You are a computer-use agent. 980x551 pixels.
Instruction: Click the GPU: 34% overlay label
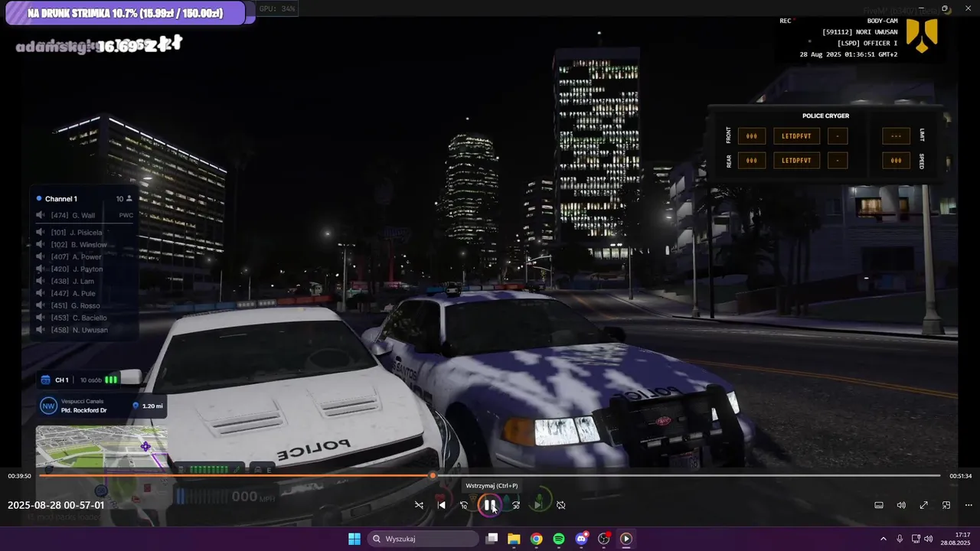276,8
